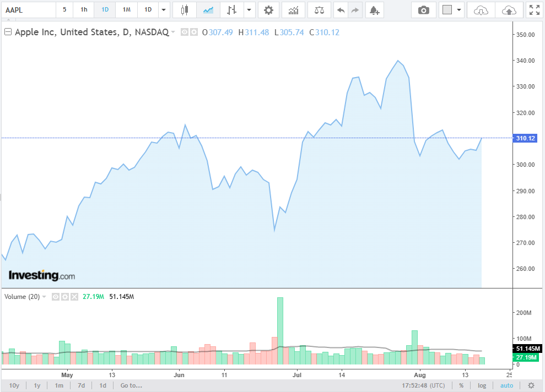Set time range to 10y
The image size is (545, 392).
14,385
